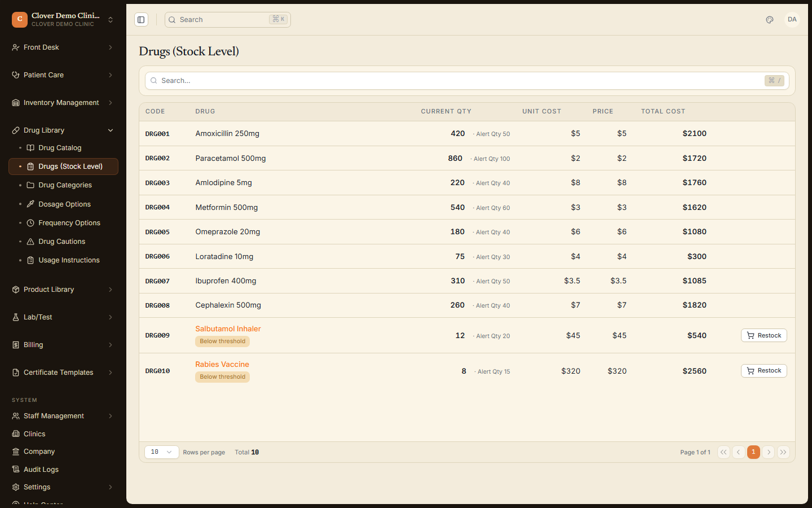Screen dimensions: 812x508
Task: Click the Drug Cautions warning icon
Action: (30, 242)
